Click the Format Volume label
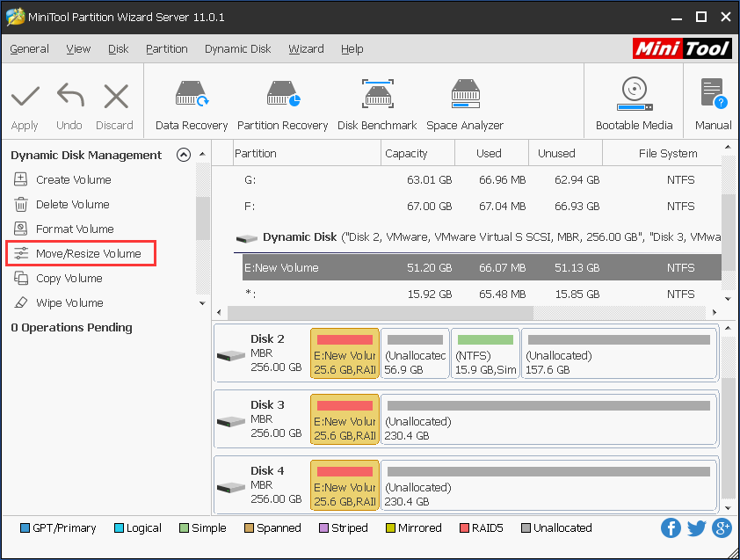This screenshot has width=740, height=560. click(75, 229)
